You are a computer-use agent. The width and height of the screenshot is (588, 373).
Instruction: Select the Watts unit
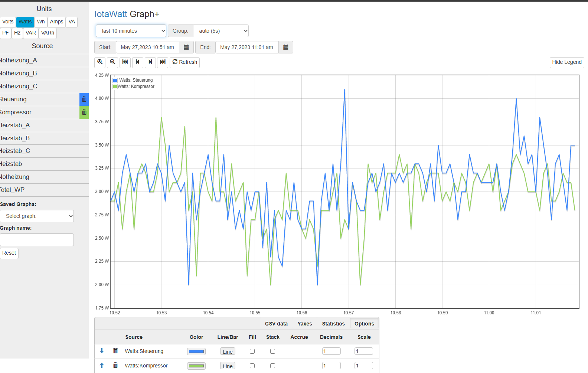tap(25, 22)
